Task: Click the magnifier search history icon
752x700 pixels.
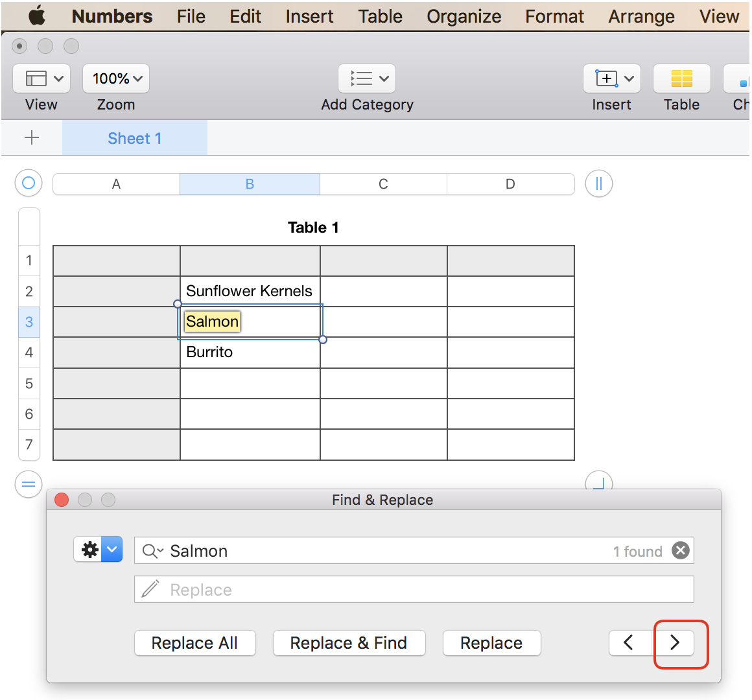Action: 153,551
